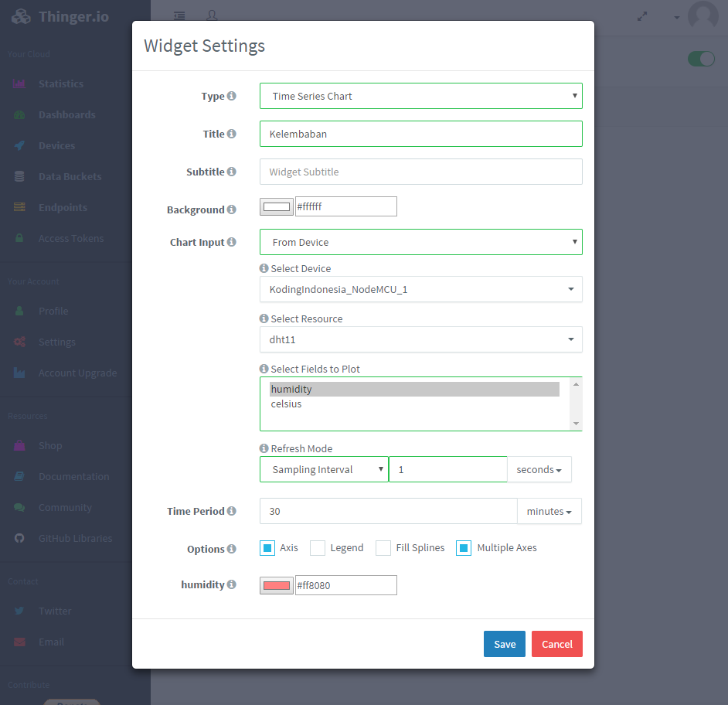
Task: Click the sampling interval value field
Action: click(x=447, y=469)
